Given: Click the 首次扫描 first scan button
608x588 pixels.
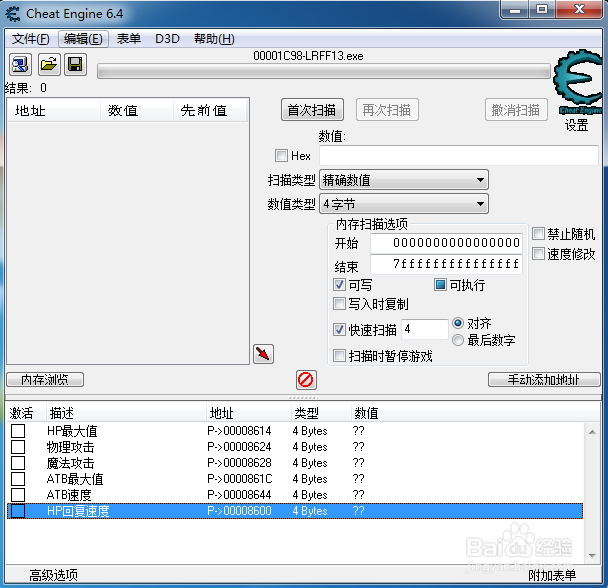Looking at the screenshot, I should [x=312, y=110].
